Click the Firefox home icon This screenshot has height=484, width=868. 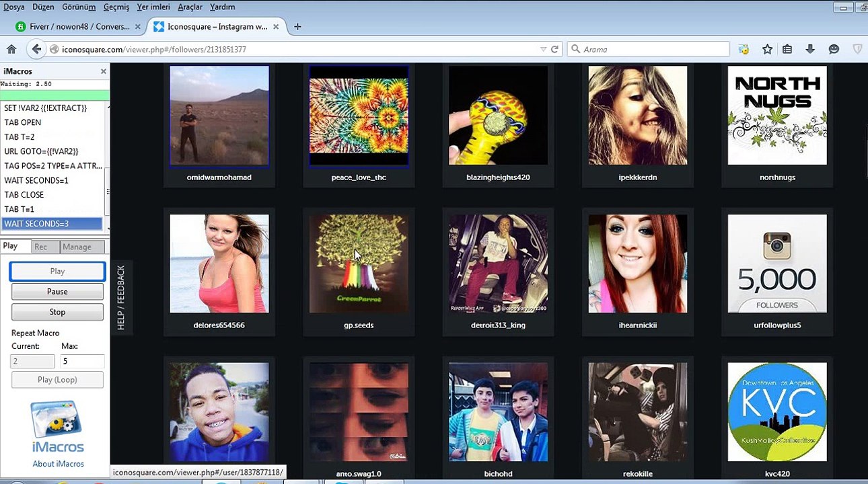(x=11, y=49)
